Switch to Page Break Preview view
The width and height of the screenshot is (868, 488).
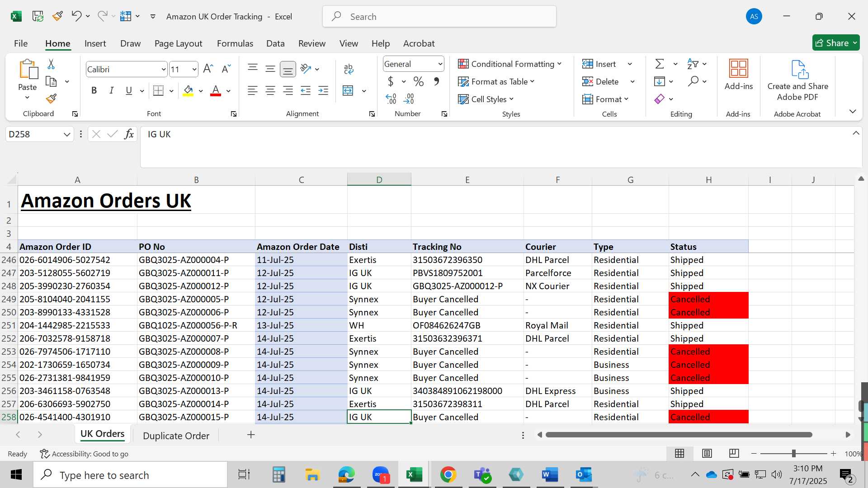(734, 453)
